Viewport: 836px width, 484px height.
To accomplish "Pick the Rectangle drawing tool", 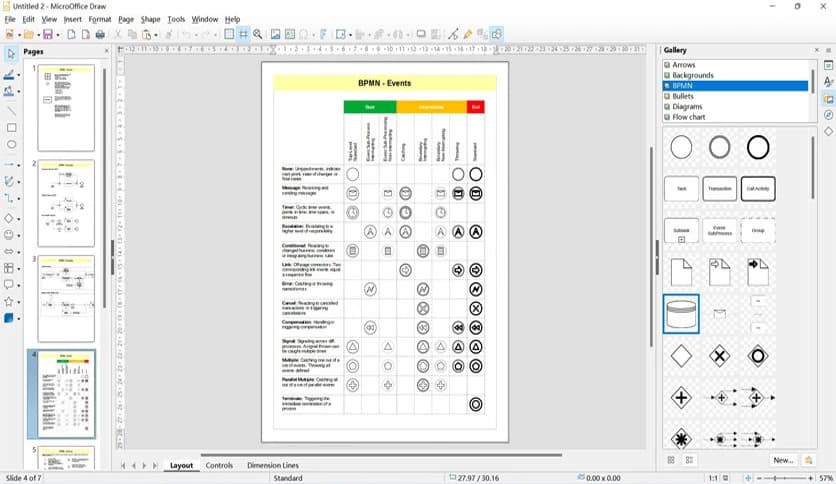I will (x=11, y=128).
